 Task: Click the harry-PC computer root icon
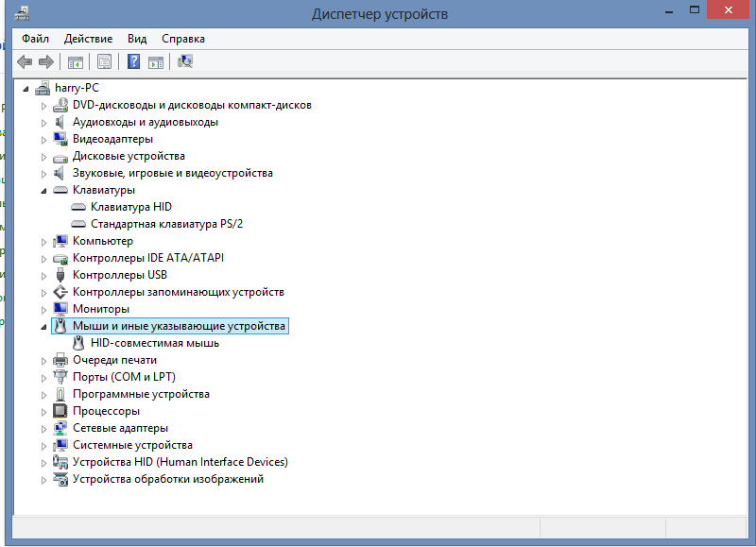point(43,88)
